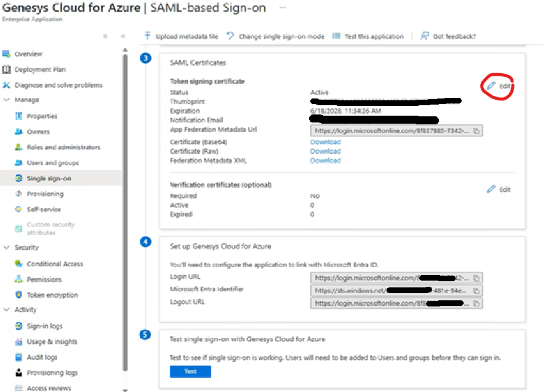
Task: Collapse the Manage section
Action: pyautogui.click(x=7, y=100)
